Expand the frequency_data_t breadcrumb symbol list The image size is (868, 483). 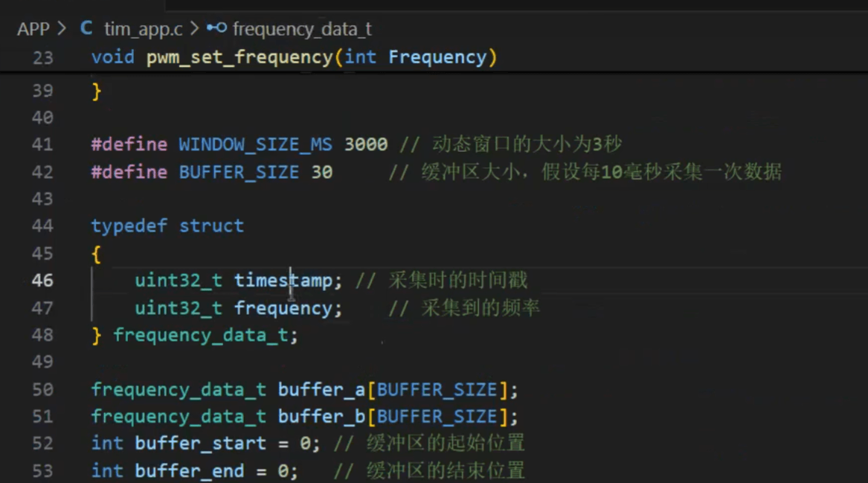(x=302, y=29)
